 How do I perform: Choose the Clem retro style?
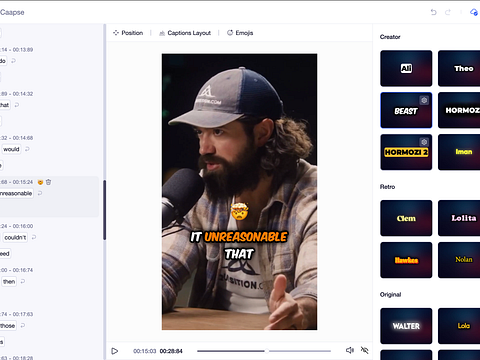[x=406, y=218]
